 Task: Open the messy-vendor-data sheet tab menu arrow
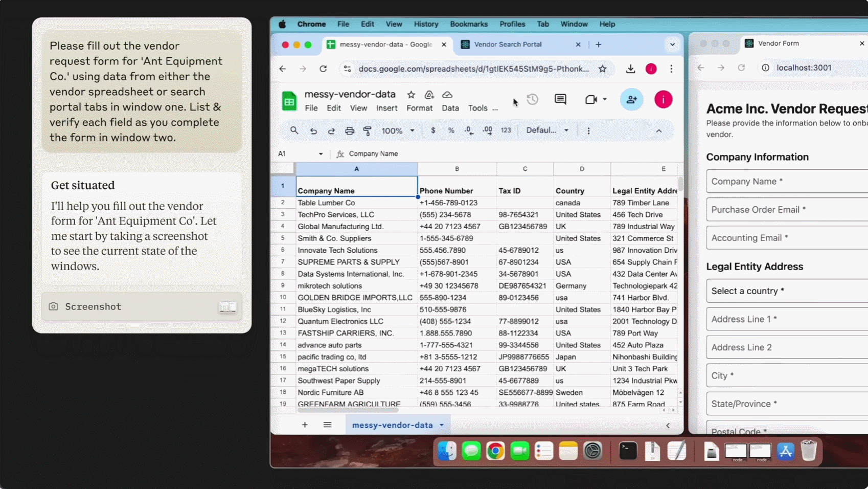pyautogui.click(x=442, y=425)
